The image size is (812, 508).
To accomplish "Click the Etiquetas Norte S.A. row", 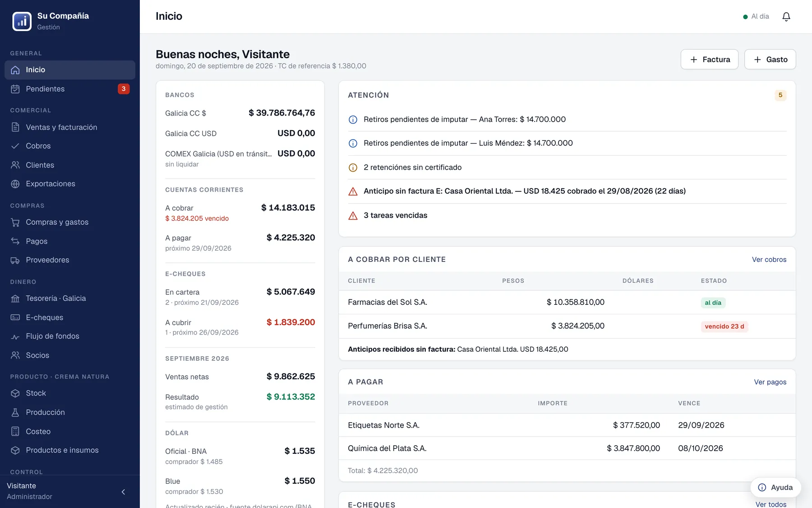I will coord(567,425).
